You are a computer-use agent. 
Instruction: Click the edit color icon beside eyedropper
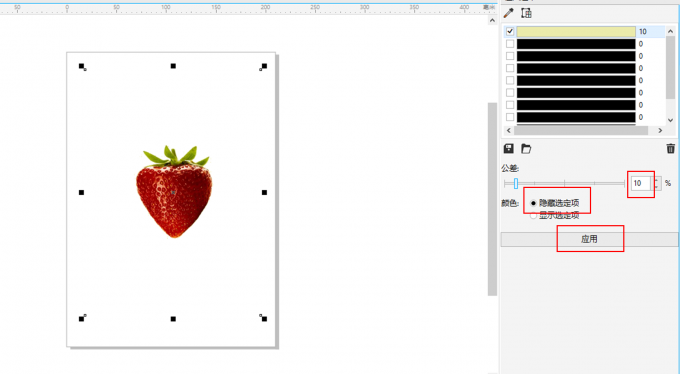[526, 13]
